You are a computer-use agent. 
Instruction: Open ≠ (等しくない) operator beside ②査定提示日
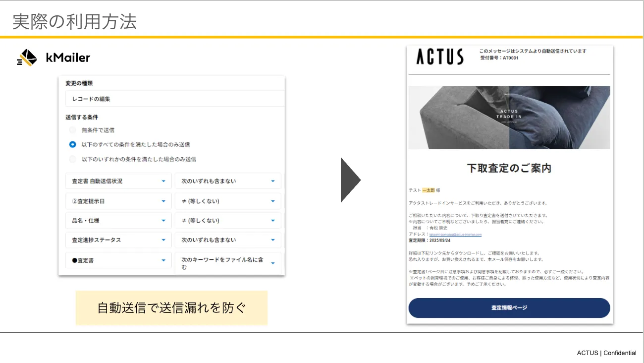pos(228,201)
